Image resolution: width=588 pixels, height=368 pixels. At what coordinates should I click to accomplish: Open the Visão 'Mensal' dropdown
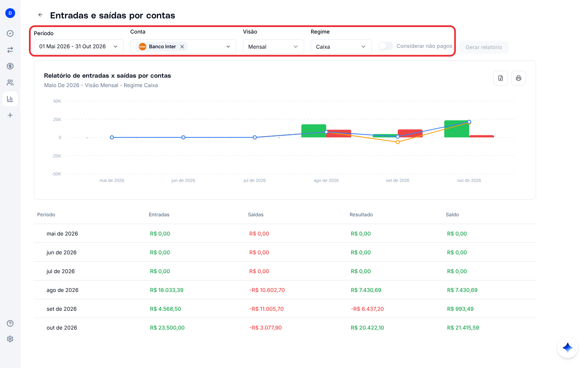click(x=274, y=47)
